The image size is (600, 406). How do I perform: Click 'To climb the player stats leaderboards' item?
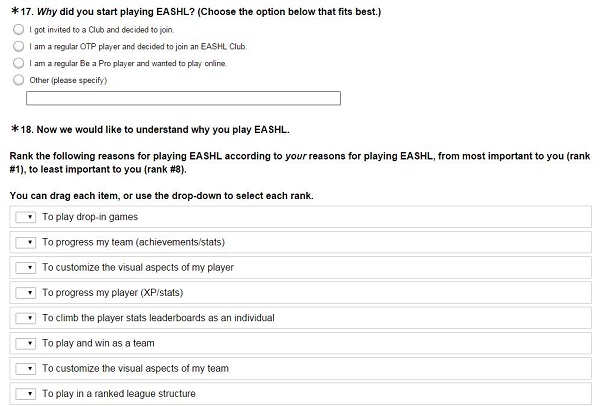pos(300,318)
